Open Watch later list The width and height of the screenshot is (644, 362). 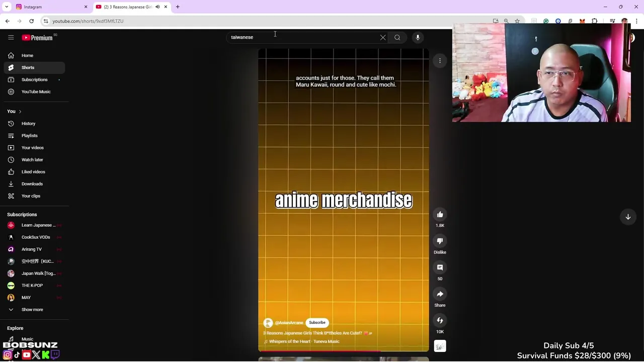pyautogui.click(x=34, y=159)
